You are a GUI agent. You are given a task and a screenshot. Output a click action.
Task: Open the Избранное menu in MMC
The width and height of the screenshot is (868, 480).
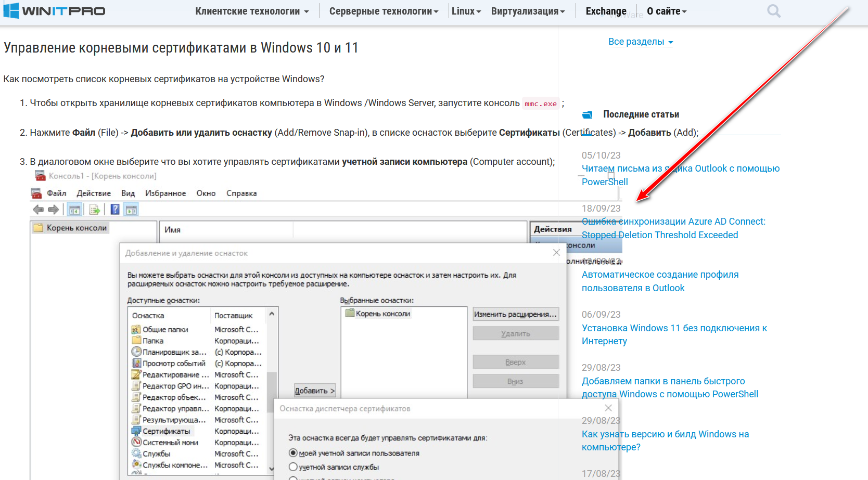pos(165,193)
